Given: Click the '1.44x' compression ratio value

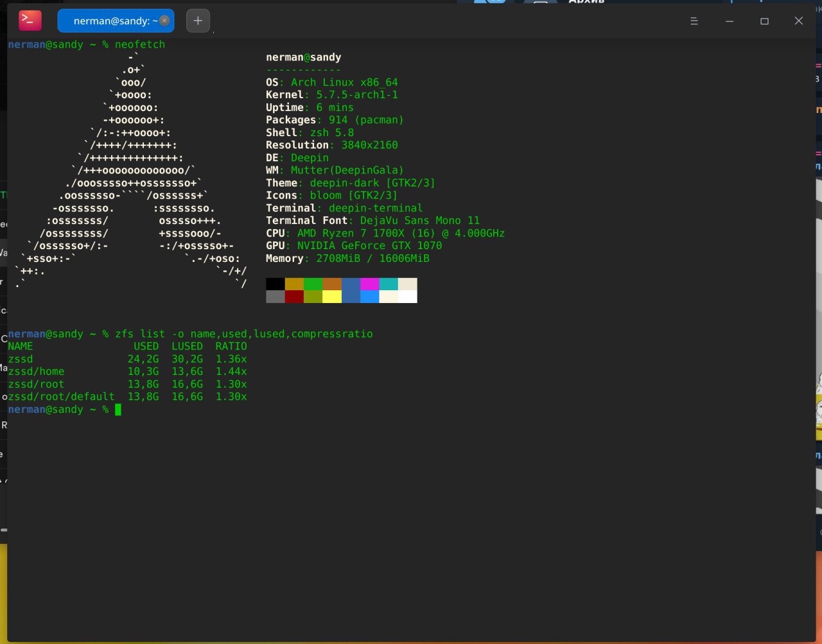Looking at the screenshot, I should (x=231, y=371).
